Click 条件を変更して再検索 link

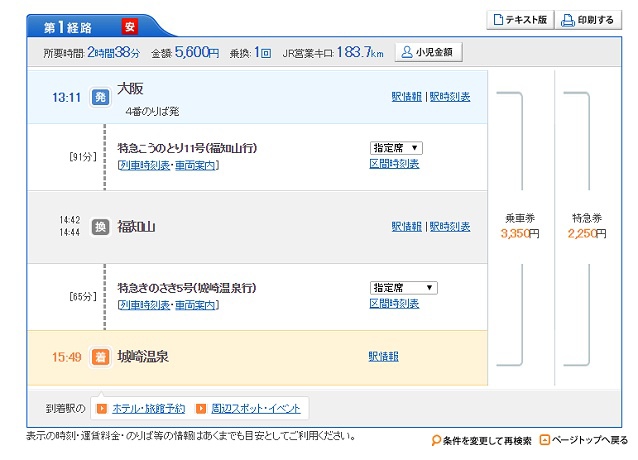[487, 440]
